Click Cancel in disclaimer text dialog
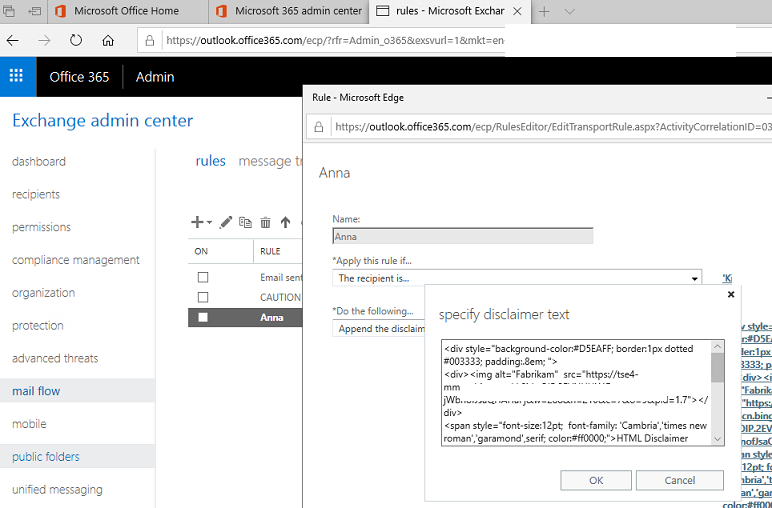This screenshot has width=772, height=508. click(680, 480)
